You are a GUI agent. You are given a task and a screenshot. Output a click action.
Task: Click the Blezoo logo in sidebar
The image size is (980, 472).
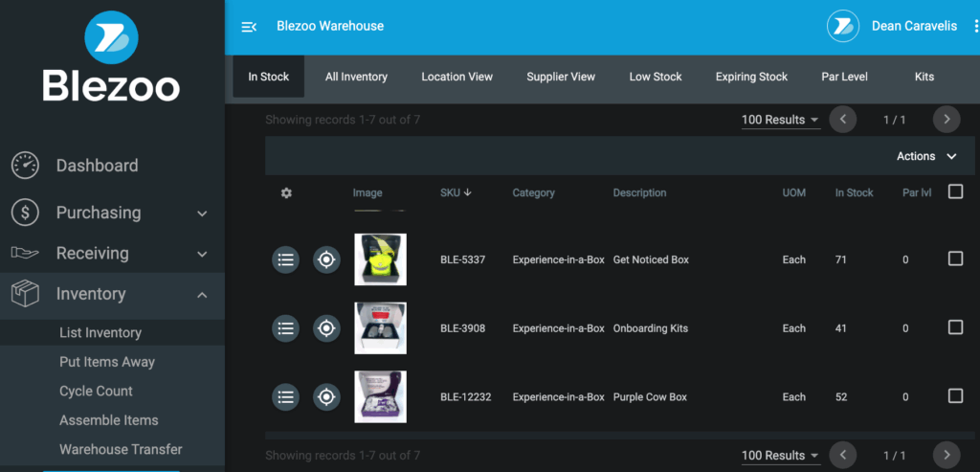click(111, 56)
